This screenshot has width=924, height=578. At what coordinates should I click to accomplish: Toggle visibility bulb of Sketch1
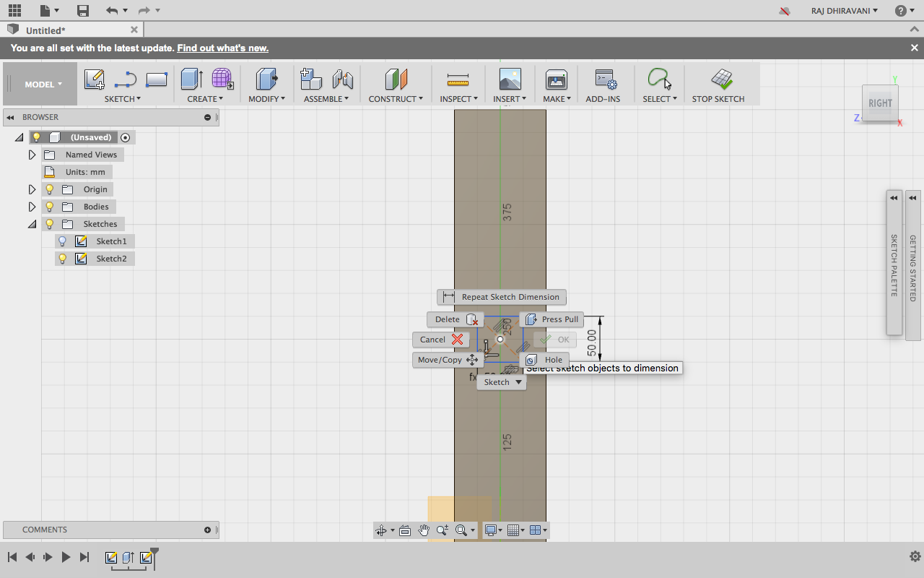63,241
